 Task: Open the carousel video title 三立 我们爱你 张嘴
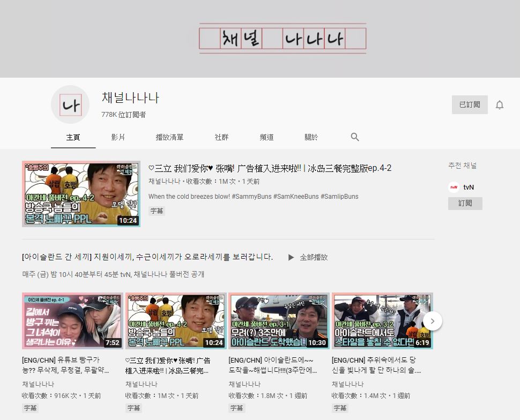click(168, 365)
